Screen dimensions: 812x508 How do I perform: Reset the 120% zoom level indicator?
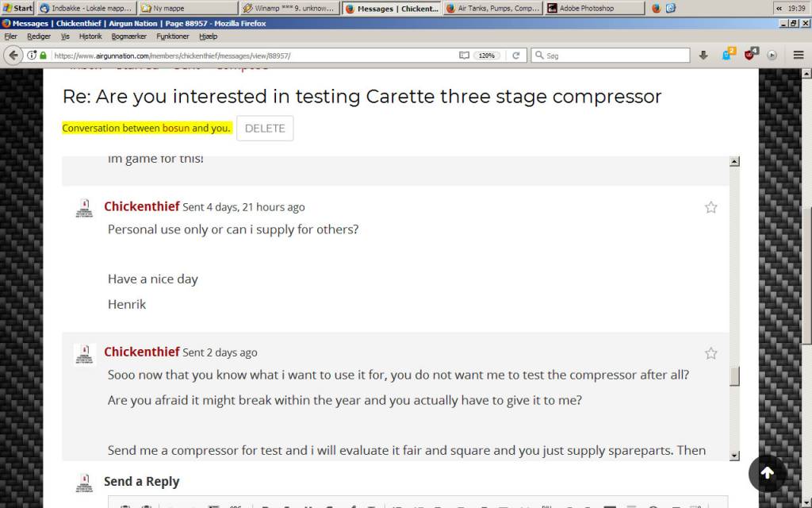click(486, 56)
